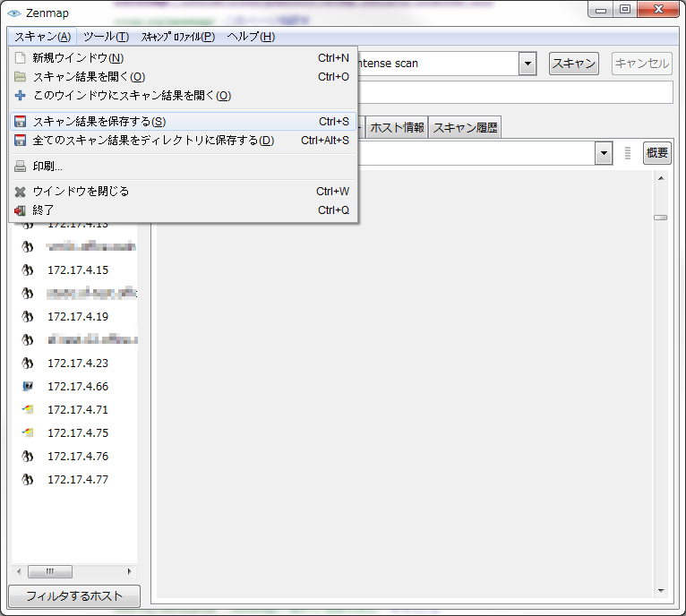Viewport: 686px width, 616px height.
Task: Click the Linux penguin icon for 172.17.4.15
Action: pyautogui.click(x=28, y=269)
